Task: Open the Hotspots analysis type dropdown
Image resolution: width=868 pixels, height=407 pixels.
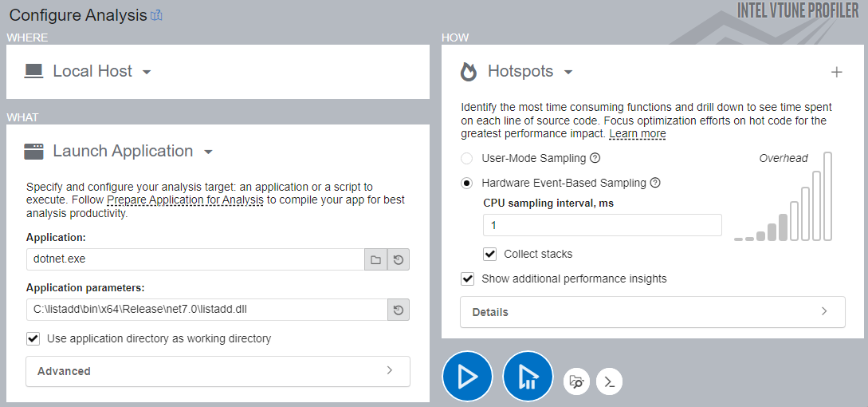Action: click(568, 72)
